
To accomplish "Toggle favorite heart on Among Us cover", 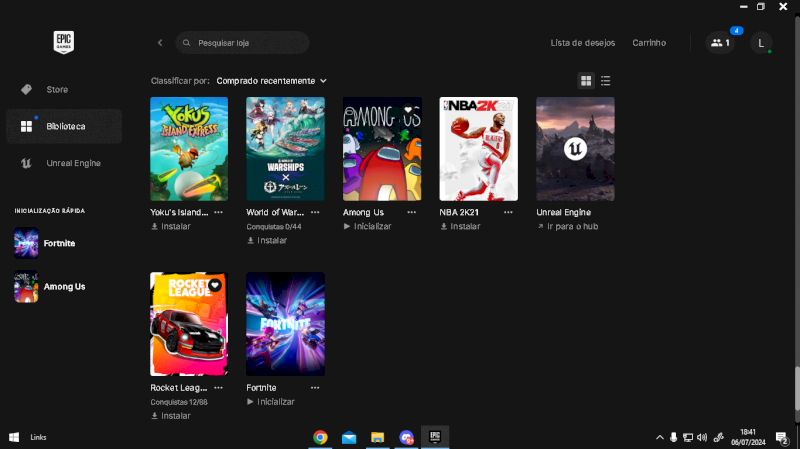I will (408, 110).
